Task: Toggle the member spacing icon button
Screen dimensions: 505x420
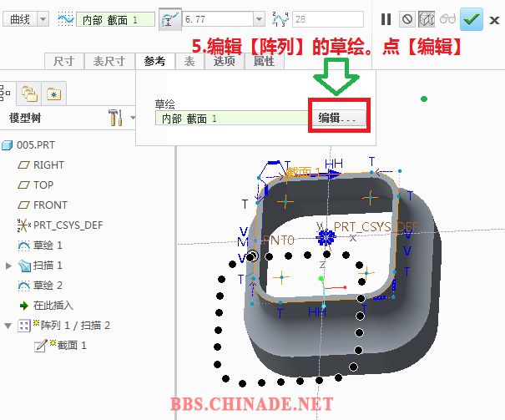Action: [x=170, y=20]
